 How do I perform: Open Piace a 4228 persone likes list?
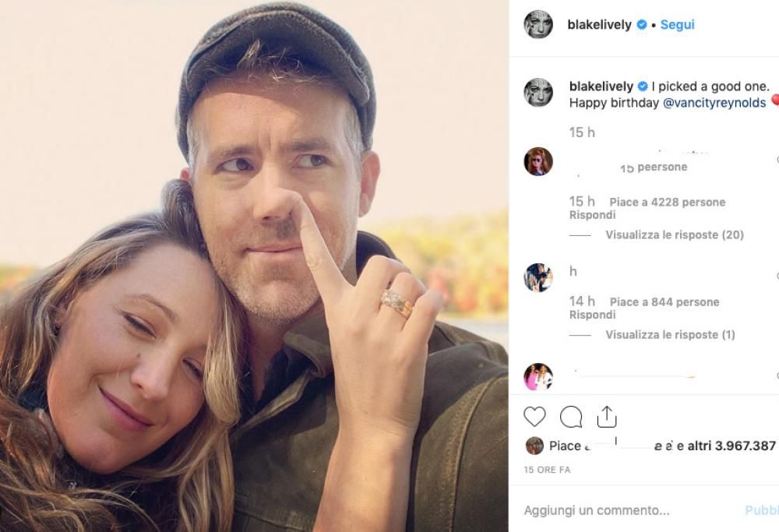pos(667,202)
